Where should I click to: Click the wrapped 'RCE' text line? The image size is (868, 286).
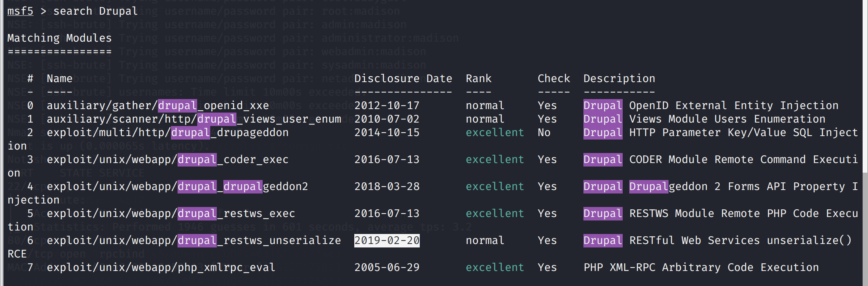click(17, 254)
